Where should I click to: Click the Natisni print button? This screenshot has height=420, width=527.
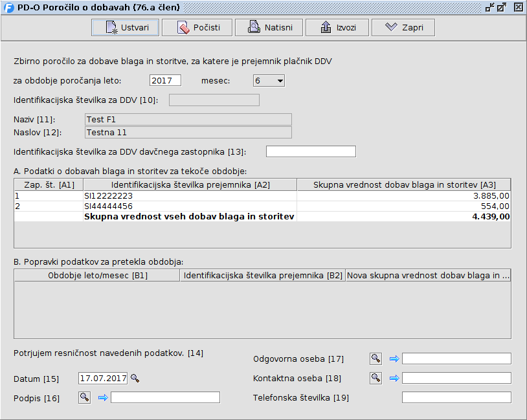tap(269, 28)
